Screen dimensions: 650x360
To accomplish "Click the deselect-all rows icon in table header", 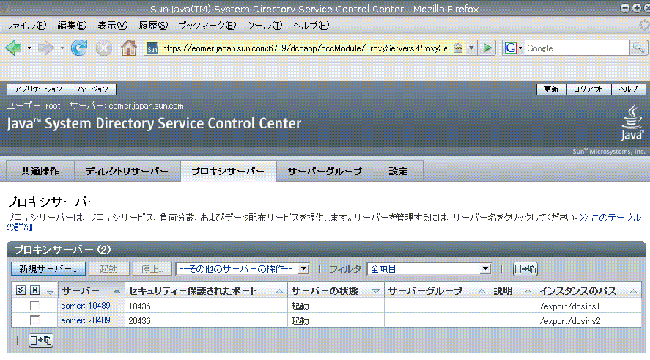I will click(35, 290).
